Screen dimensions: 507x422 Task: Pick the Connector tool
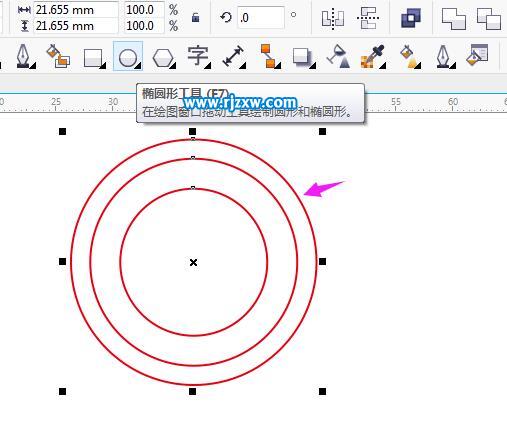[x=270, y=56]
